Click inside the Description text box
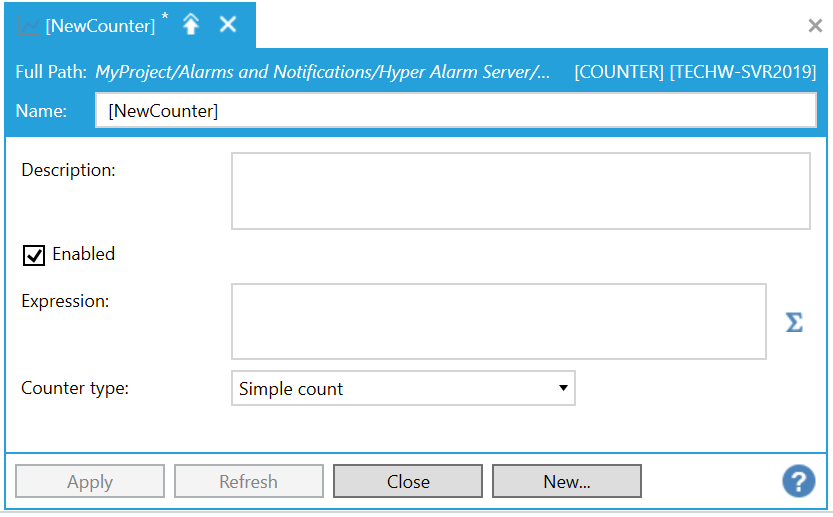This screenshot has width=833, height=517. tap(520, 191)
